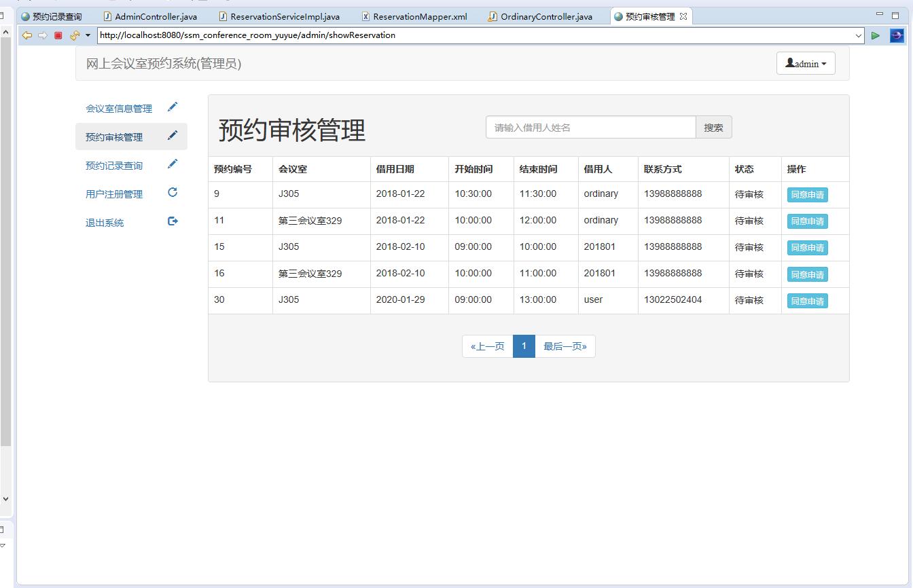Image resolution: width=913 pixels, height=588 pixels.
Task: Click the borrower name search input field
Action: tap(590, 128)
